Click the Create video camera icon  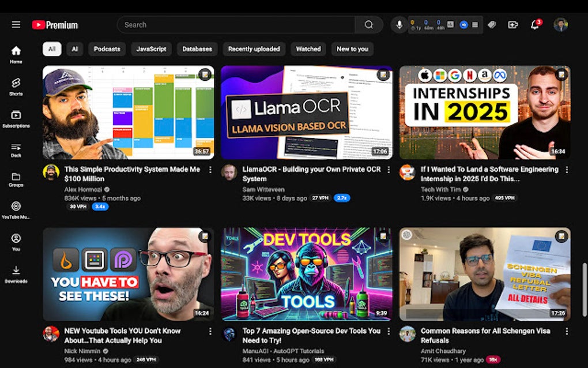click(x=512, y=25)
